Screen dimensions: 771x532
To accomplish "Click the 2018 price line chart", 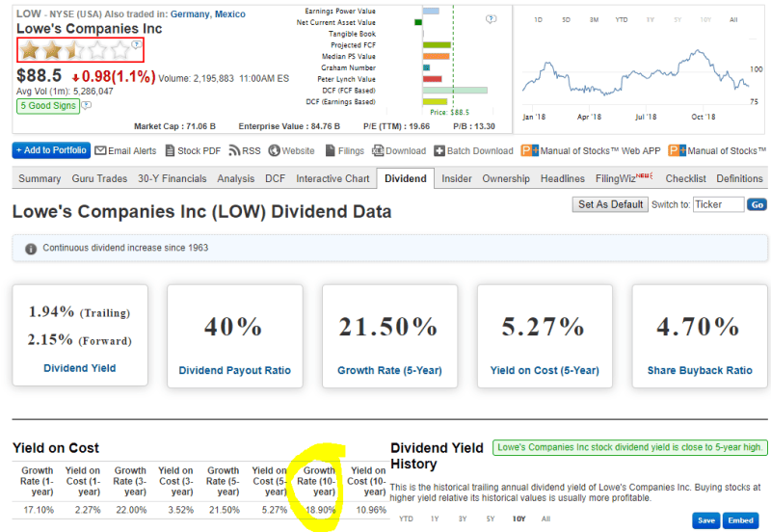I will tap(635, 74).
